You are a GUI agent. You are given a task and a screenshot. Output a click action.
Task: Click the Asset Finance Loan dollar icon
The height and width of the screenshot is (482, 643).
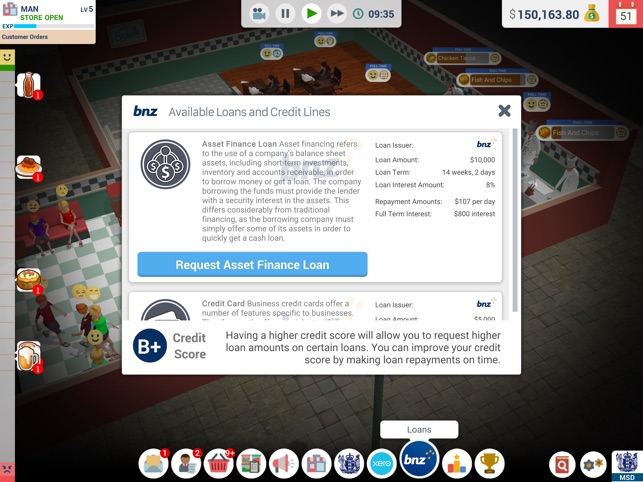[165, 164]
